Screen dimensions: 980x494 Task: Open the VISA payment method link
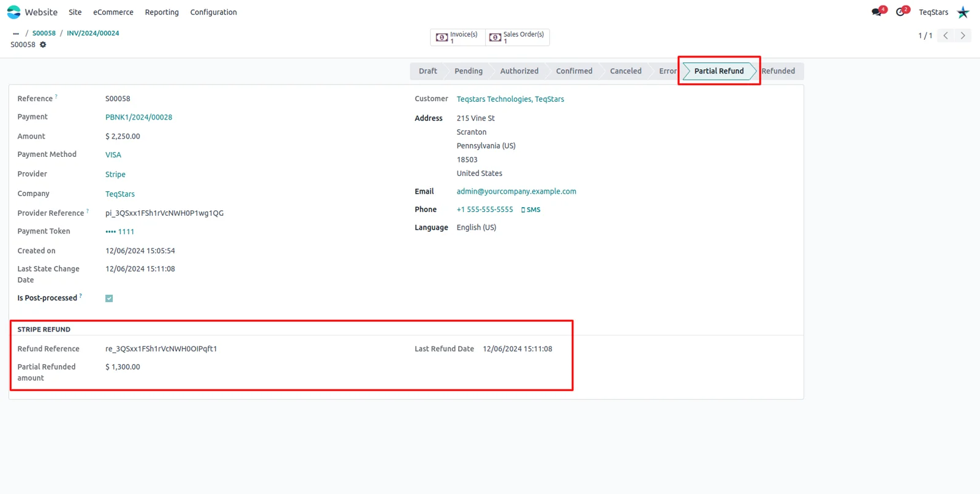[x=113, y=155]
